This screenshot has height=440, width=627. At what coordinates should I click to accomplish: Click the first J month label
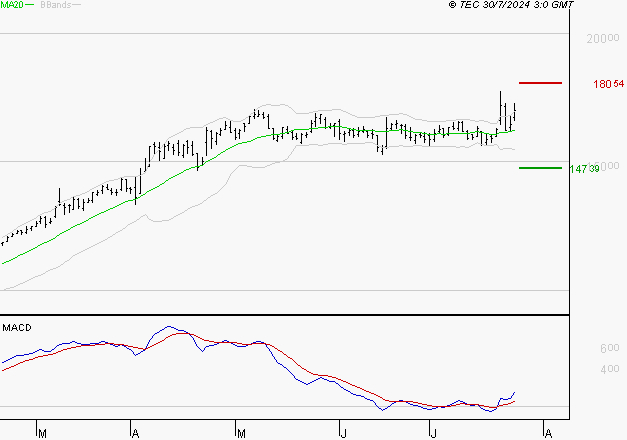pyautogui.click(x=343, y=434)
